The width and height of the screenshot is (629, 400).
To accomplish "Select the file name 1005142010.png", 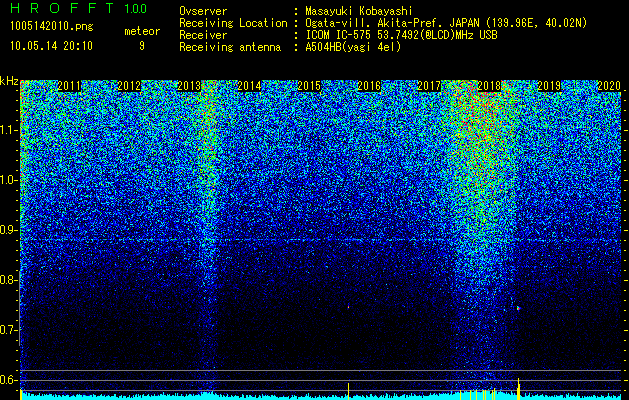I will (x=52, y=26).
